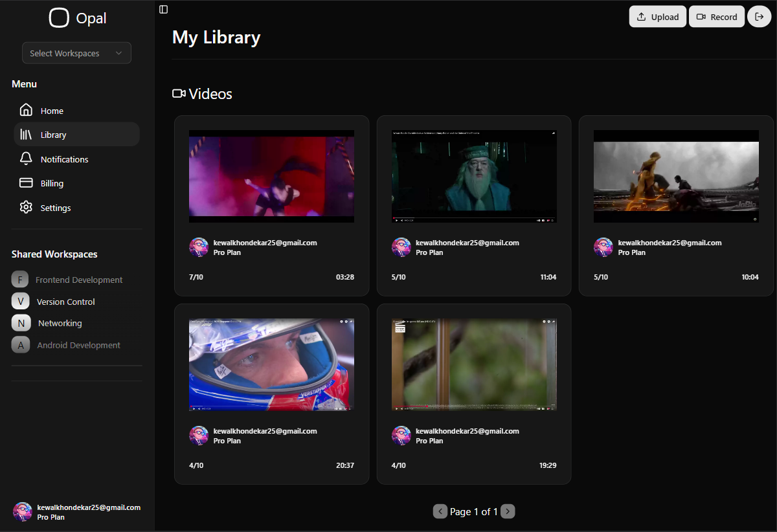Click the Record button
Screen dimensions: 777x532
717,17
